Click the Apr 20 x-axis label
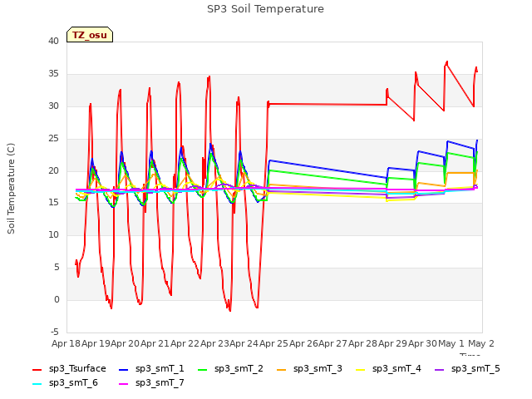The height and width of the screenshot is (399, 532). (x=125, y=343)
